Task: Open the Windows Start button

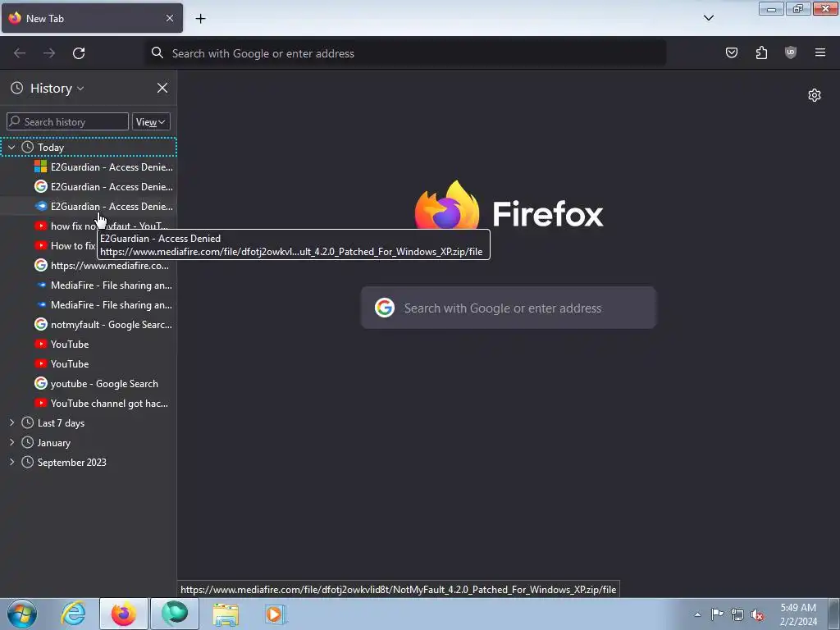Action: click(22, 614)
